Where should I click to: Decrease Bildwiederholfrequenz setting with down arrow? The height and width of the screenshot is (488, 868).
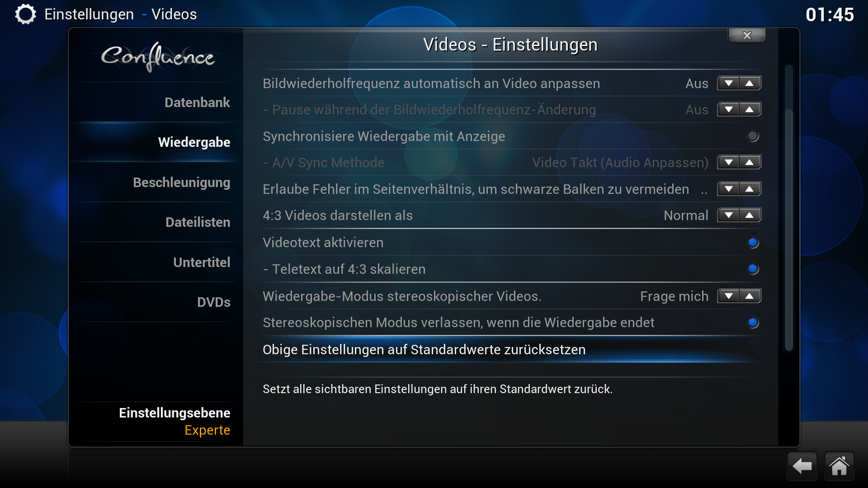pyautogui.click(x=728, y=83)
